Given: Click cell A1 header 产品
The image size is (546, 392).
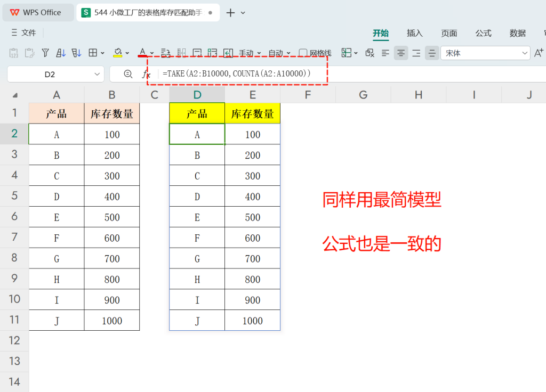Looking at the screenshot, I should point(57,113).
